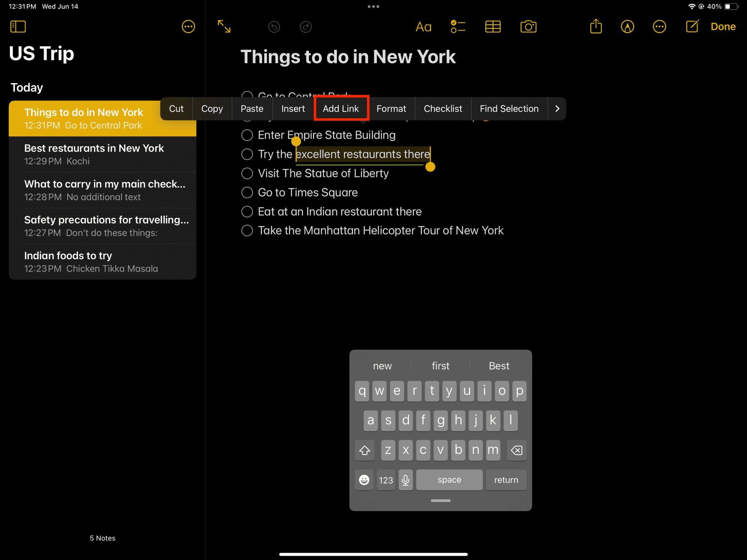Choose Find Selection in the context menu
The width and height of the screenshot is (747, 560).
(x=509, y=109)
